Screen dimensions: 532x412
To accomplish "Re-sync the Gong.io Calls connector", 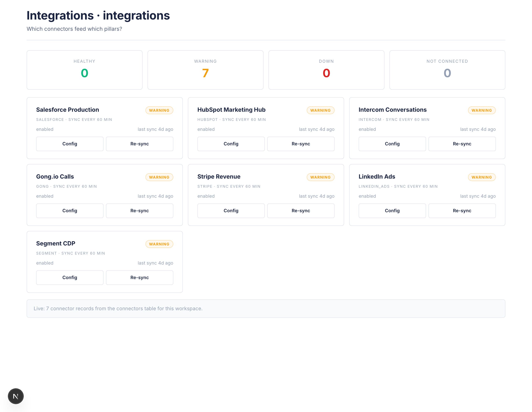I will click(x=140, y=211).
